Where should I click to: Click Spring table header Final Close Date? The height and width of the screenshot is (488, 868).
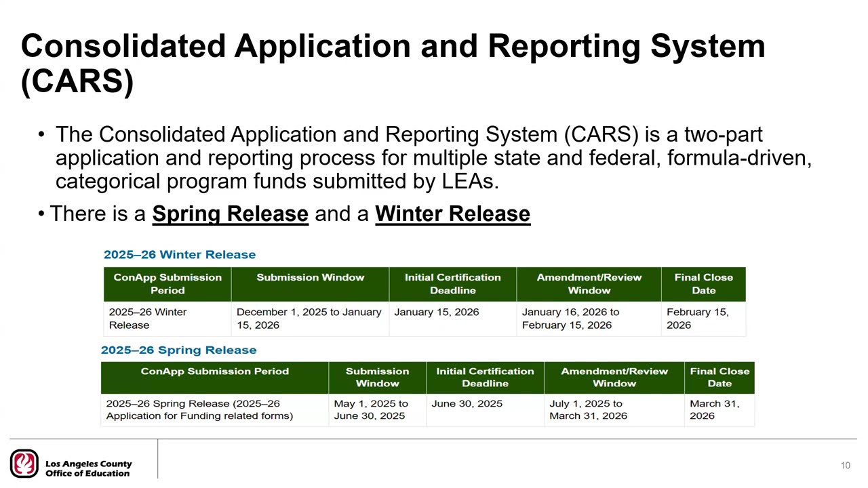pyautogui.click(x=719, y=378)
